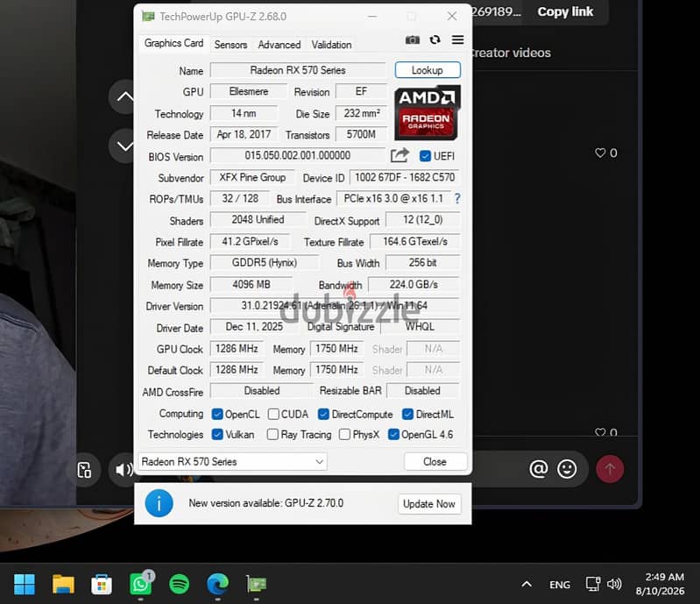Image resolution: width=700 pixels, height=604 pixels.
Task: Take a GPU-Z screenshot with camera icon
Action: coord(412,40)
